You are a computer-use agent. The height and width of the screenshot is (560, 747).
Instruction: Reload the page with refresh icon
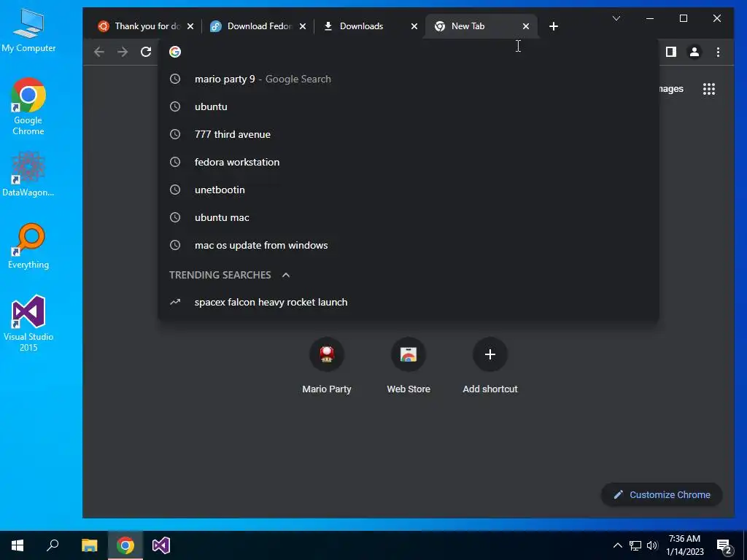(146, 52)
